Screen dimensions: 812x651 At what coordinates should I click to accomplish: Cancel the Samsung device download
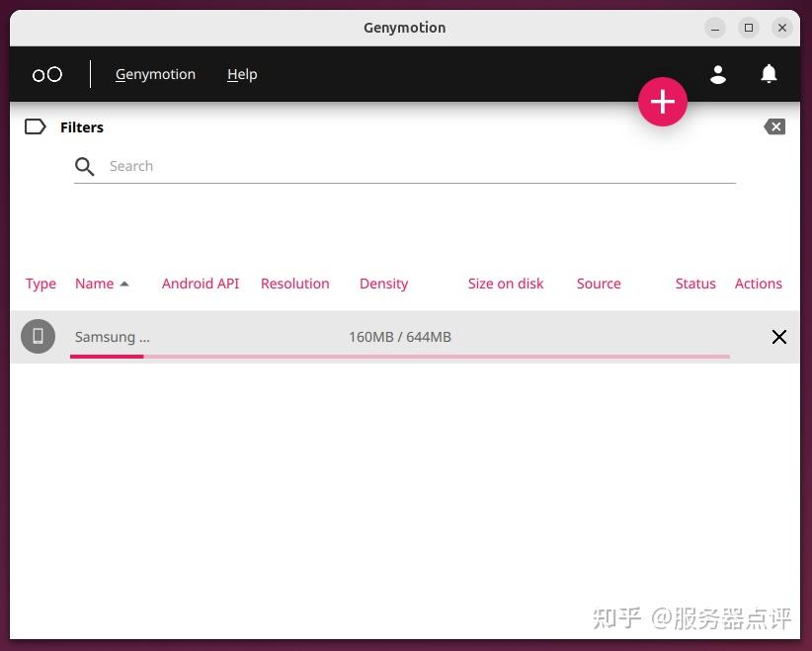(x=779, y=337)
